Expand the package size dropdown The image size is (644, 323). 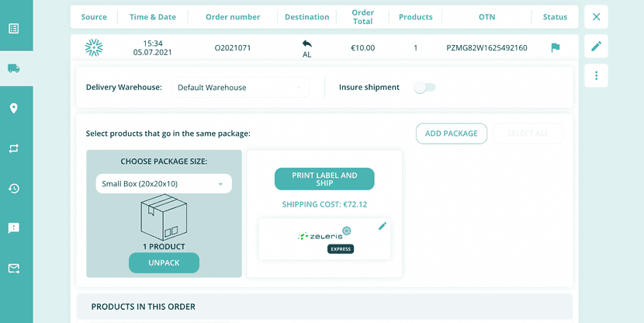coord(164,184)
